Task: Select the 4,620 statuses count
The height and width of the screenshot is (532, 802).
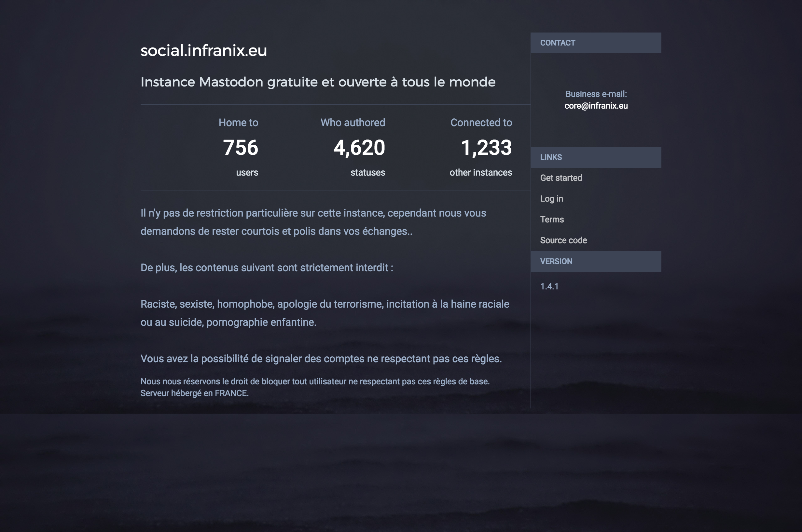Action: click(x=359, y=148)
